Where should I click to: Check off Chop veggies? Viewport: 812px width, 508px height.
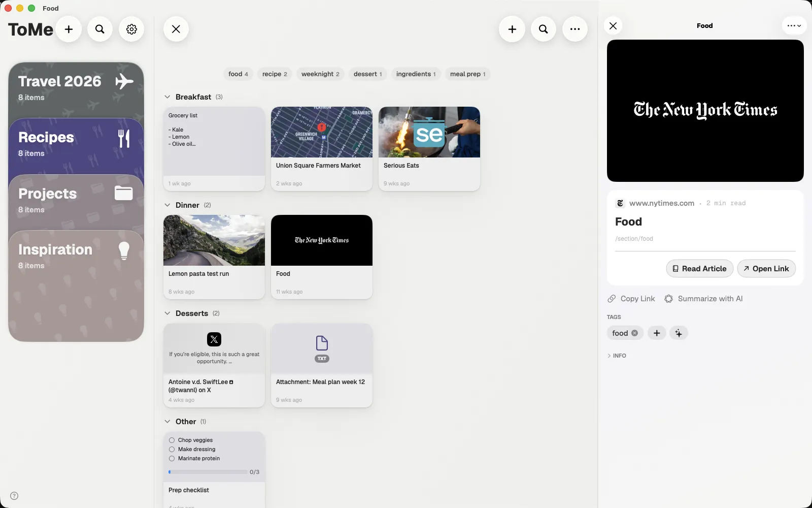click(172, 440)
